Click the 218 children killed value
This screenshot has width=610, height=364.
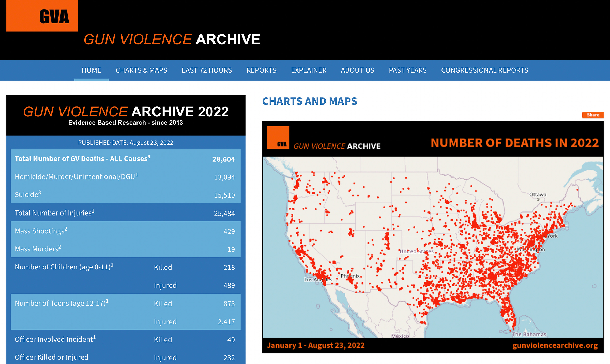point(229,267)
